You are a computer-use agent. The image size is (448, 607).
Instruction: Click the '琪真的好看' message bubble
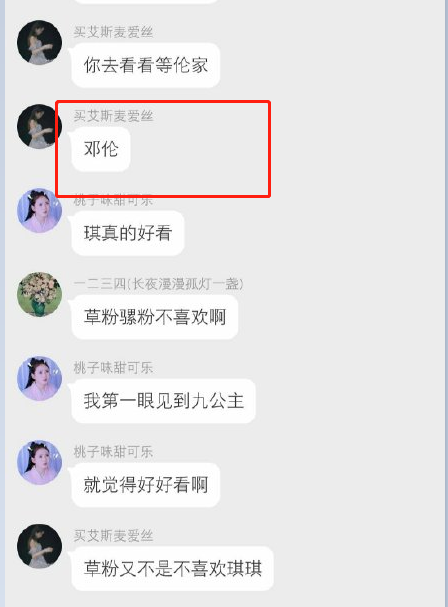128,233
